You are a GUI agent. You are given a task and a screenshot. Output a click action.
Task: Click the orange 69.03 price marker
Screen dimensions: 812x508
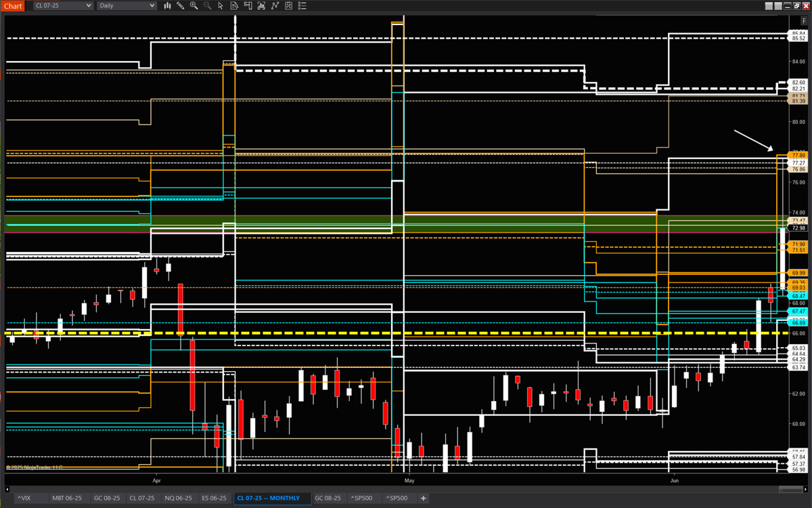(x=798, y=288)
